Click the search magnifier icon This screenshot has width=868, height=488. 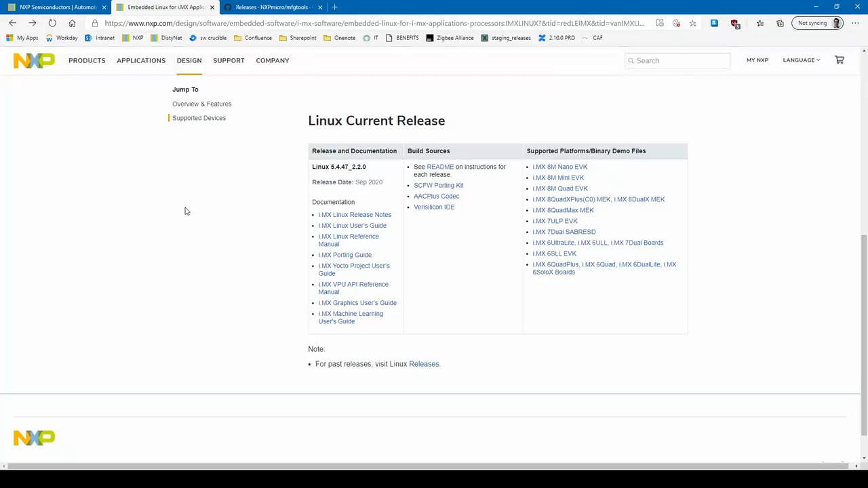(x=631, y=60)
